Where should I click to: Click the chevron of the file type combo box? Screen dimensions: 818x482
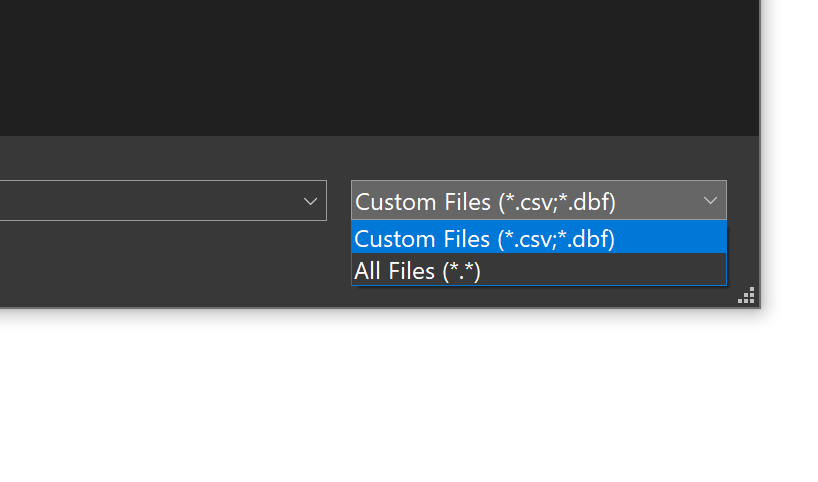click(x=710, y=201)
